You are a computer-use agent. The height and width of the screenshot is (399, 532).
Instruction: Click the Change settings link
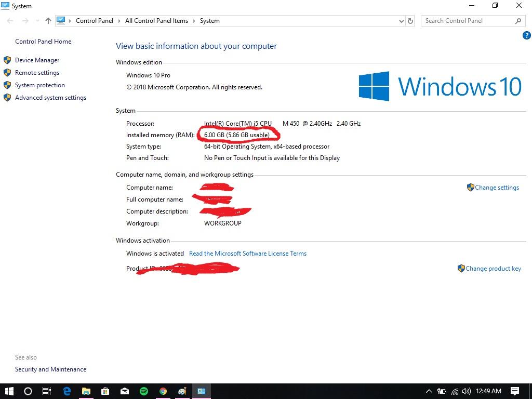(497, 188)
